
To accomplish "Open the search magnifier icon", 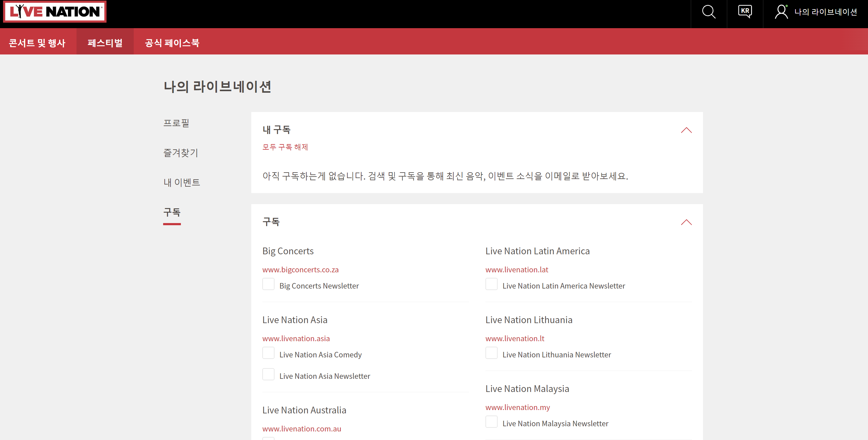I will 708,12.
